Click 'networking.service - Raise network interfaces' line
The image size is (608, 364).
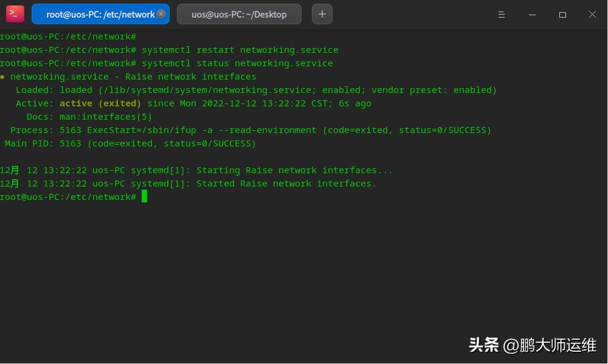coord(133,77)
